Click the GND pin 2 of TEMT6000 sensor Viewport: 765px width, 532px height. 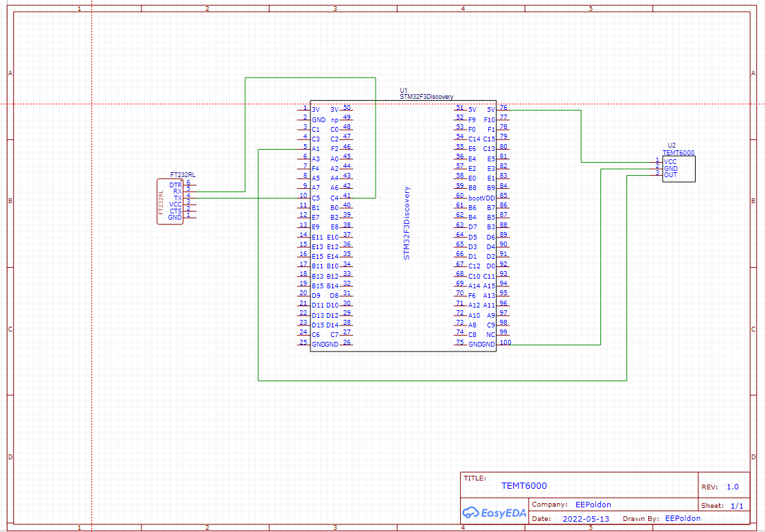(656, 169)
